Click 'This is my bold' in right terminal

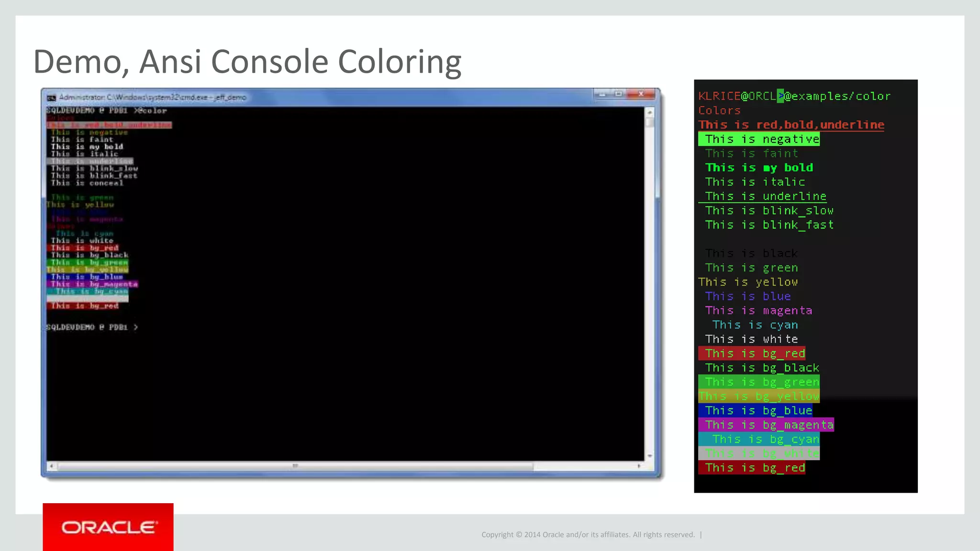click(759, 168)
